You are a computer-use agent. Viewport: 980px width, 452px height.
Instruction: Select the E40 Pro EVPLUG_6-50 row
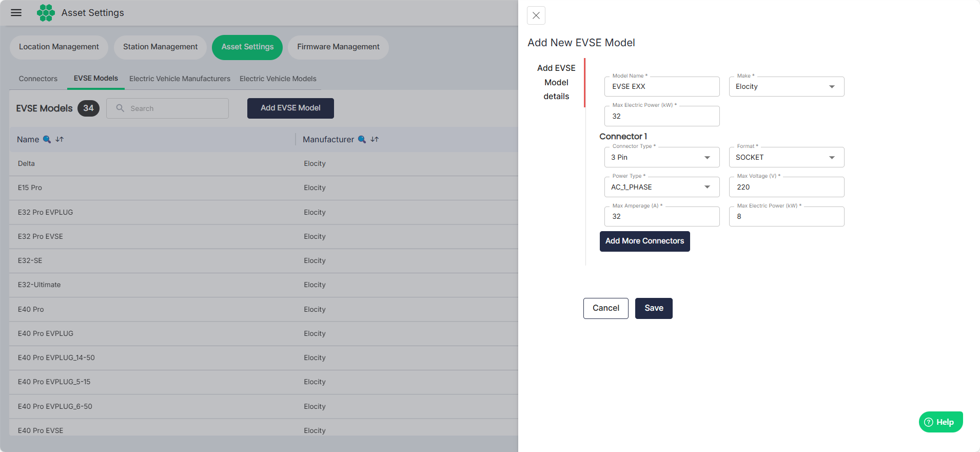click(x=264, y=406)
